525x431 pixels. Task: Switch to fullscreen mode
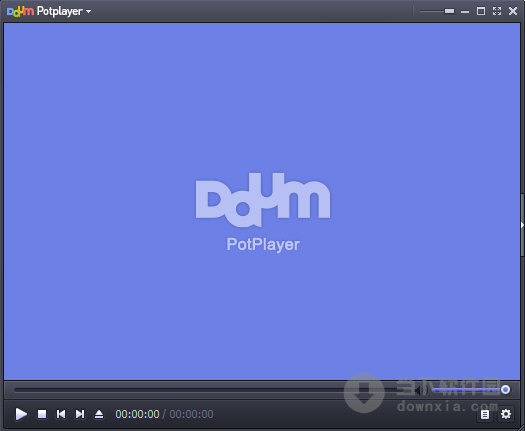coord(497,11)
